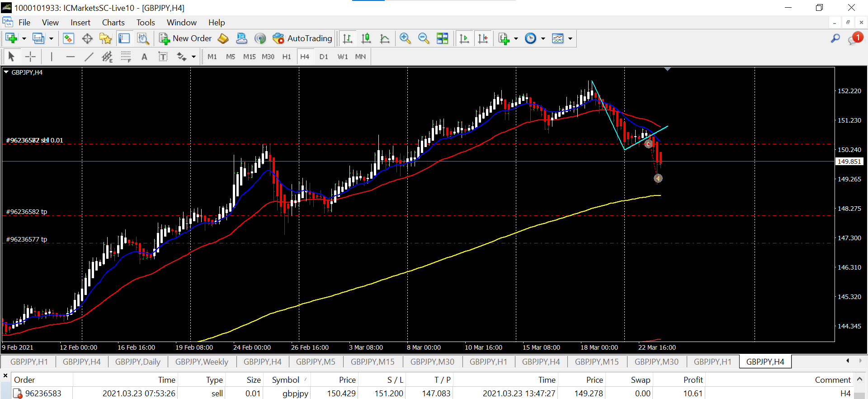Open the New Chart dropdown arrow
This screenshot has width=868, height=399.
[x=24, y=38]
